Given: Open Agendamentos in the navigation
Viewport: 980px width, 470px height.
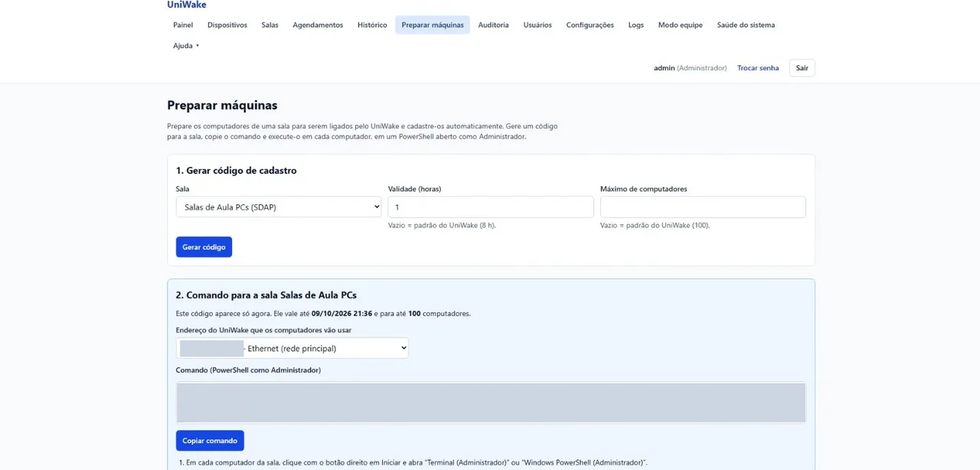Looking at the screenshot, I should [x=318, y=25].
